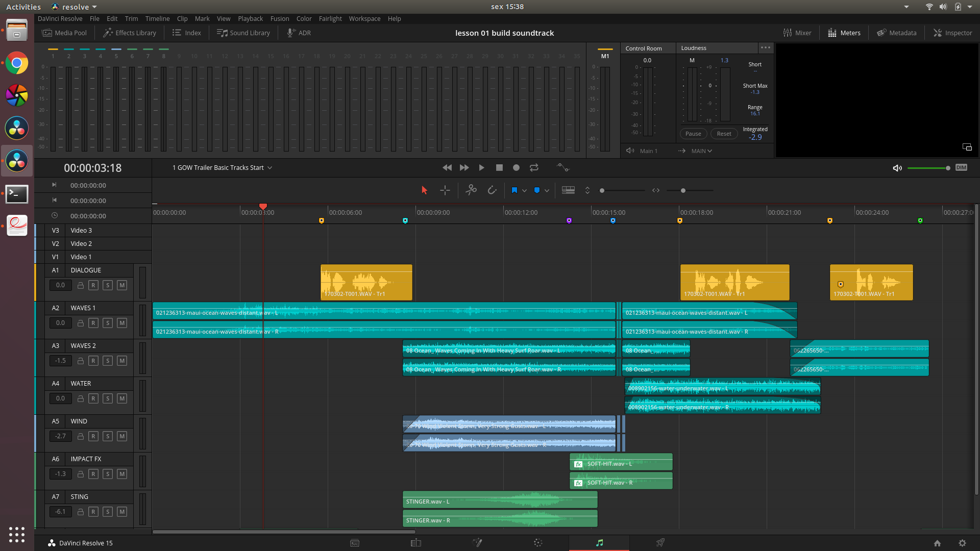
Task: Add a blue timeline marker
Action: tap(537, 190)
